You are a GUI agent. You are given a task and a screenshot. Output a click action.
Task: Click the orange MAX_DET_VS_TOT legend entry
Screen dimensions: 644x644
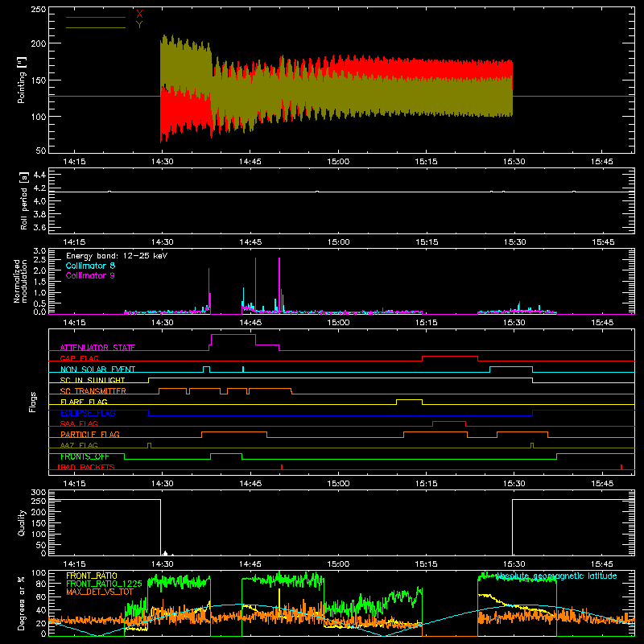100,592
